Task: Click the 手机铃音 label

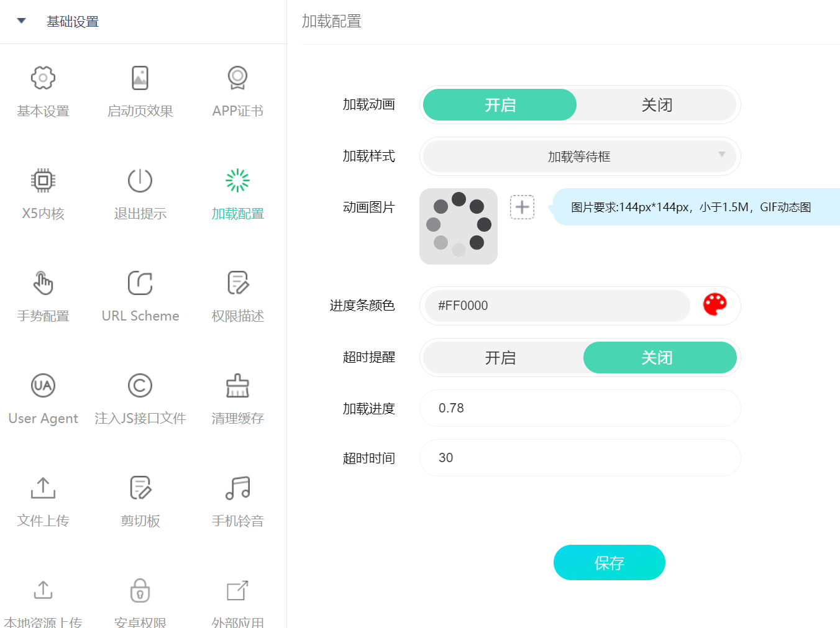Action: click(237, 521)
